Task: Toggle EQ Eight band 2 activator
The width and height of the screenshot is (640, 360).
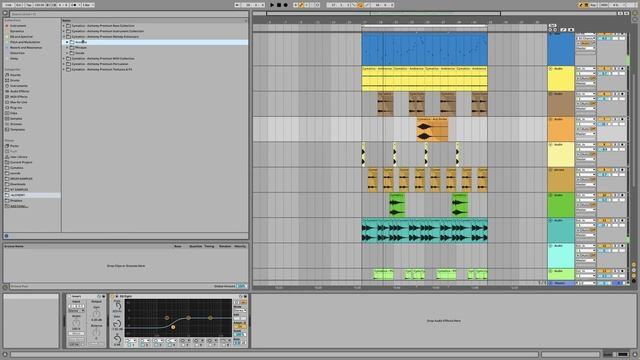Action: click(x=141, y=345)
